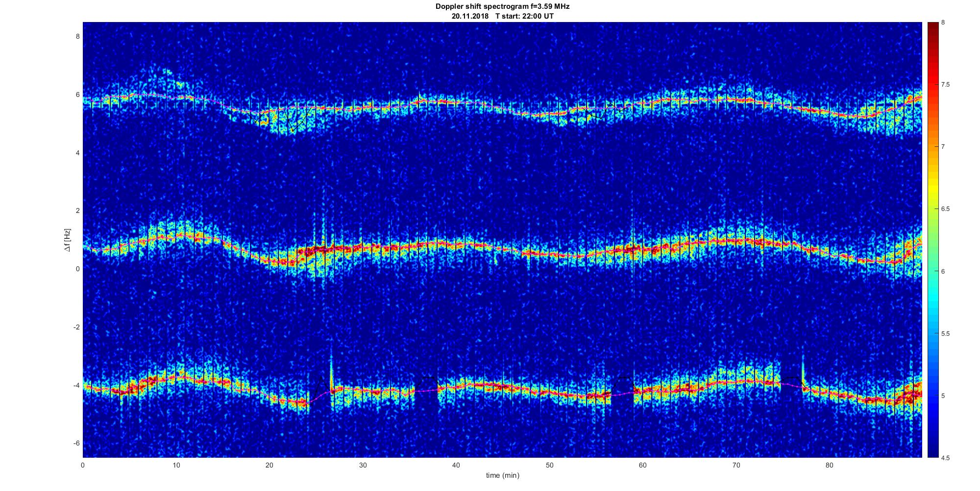Click the colorbar tick label '5.5'
This screenshot has width=980, height=491.
tap(946, 334)
